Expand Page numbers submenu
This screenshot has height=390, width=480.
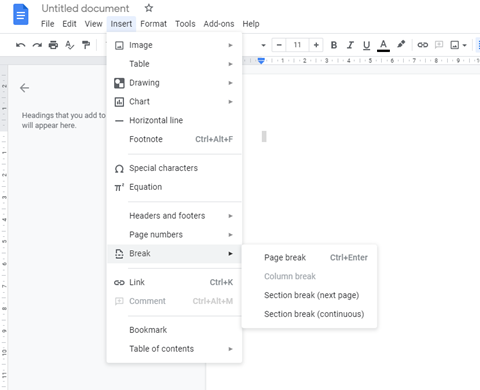(174, 235)
